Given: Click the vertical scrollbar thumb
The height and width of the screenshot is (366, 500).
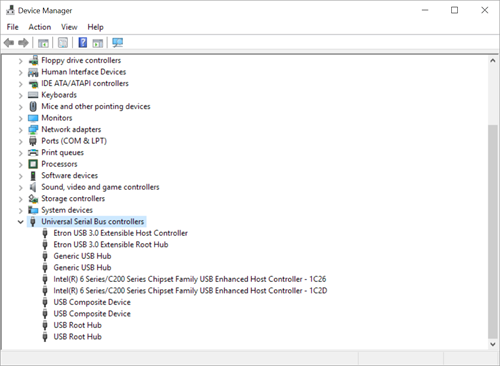Looking at the screenshot, I should coord(493,231).
